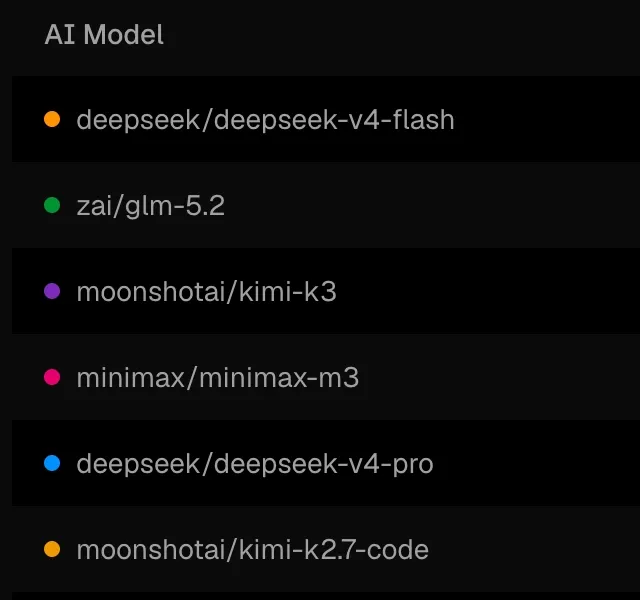Viewport: 640px width, 600px height.
Task: Click the blue dot beside deepseek-v4-pro
Action: pos(52,463)
